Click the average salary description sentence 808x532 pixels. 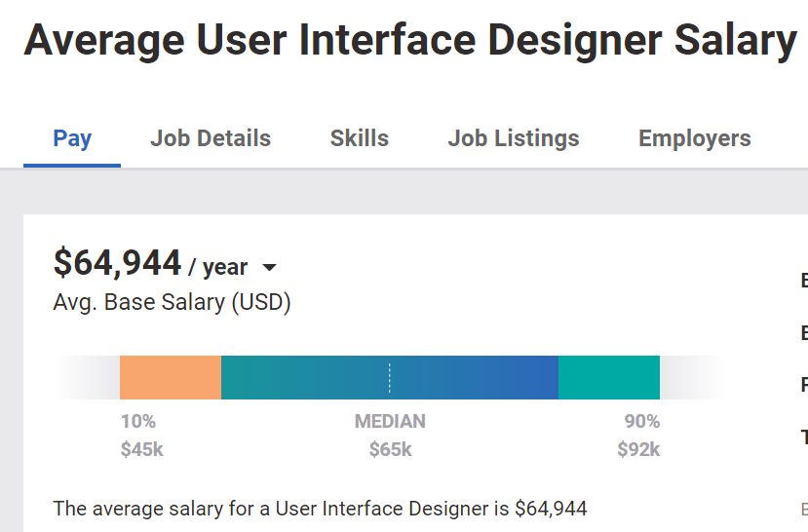pyautogui.click(x=320, y=509)
